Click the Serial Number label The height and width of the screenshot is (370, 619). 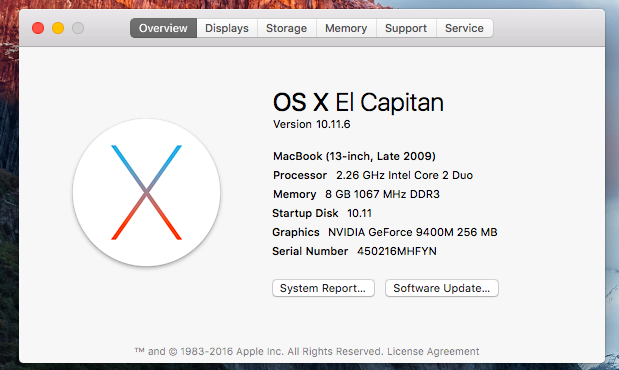coord(310,251)
